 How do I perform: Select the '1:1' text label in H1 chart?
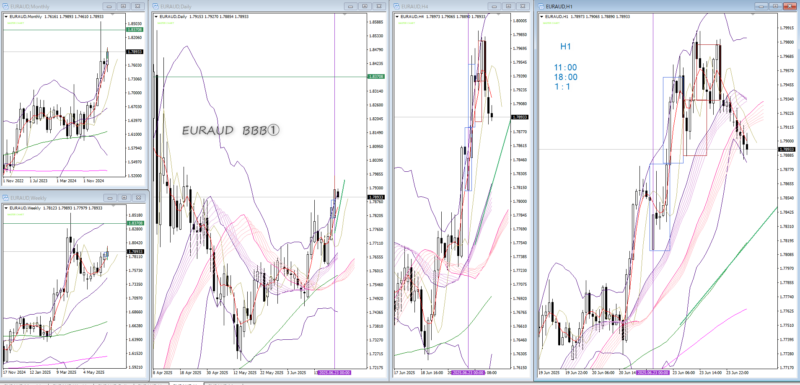pyautogui.click(x=562, y=87)
